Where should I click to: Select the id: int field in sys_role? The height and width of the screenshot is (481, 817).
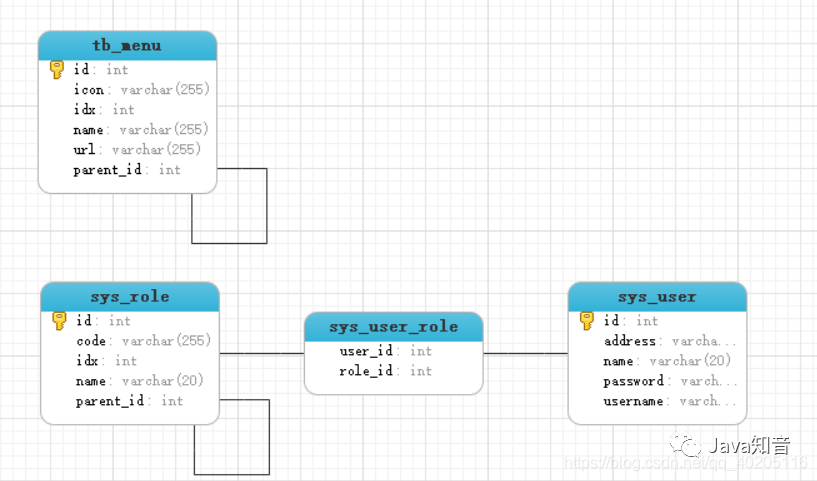103,320
